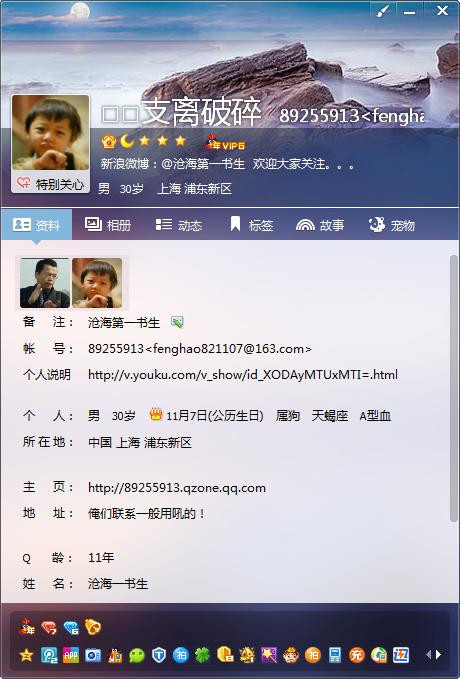460x679 pixels.
Task: Show previous icons with left arrow
Action: point(428,655)
